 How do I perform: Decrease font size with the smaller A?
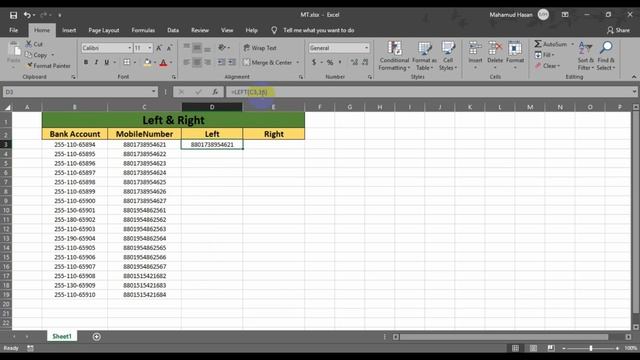point(169,48)
